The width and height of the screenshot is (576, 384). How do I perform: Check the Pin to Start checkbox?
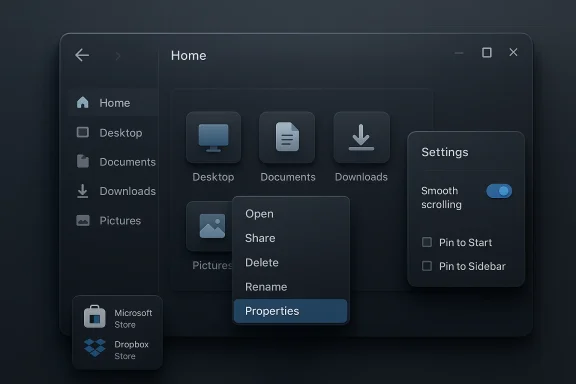coord(427,242)
